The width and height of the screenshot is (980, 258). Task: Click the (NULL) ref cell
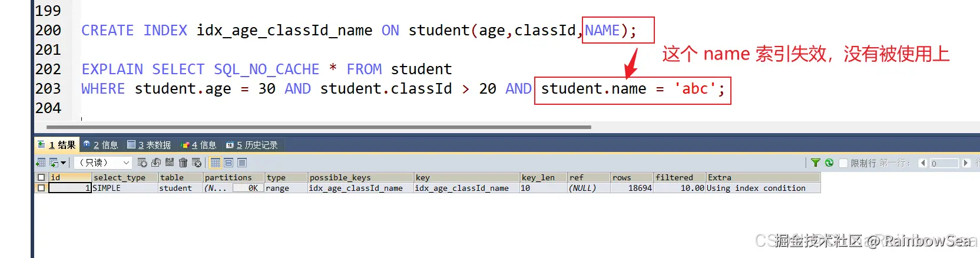pyautogui.click(x=589, y=188)
